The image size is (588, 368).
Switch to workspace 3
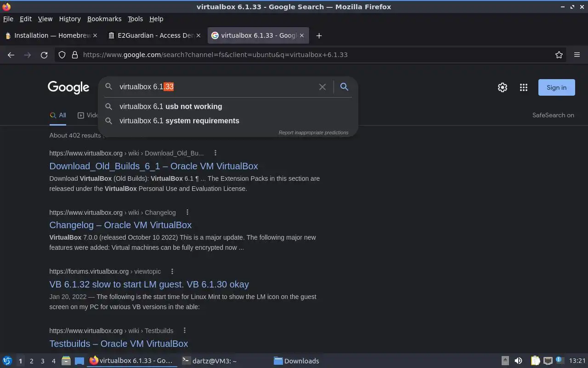(x=42, y=361)
